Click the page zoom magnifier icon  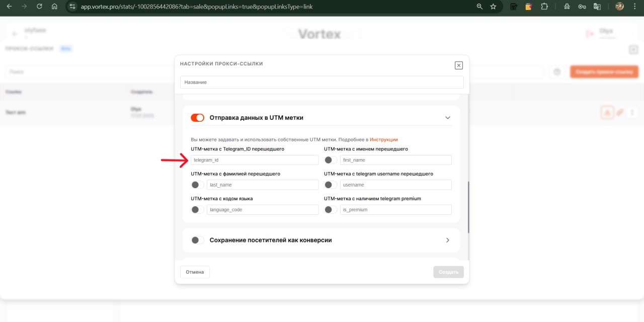click(479, 7)
